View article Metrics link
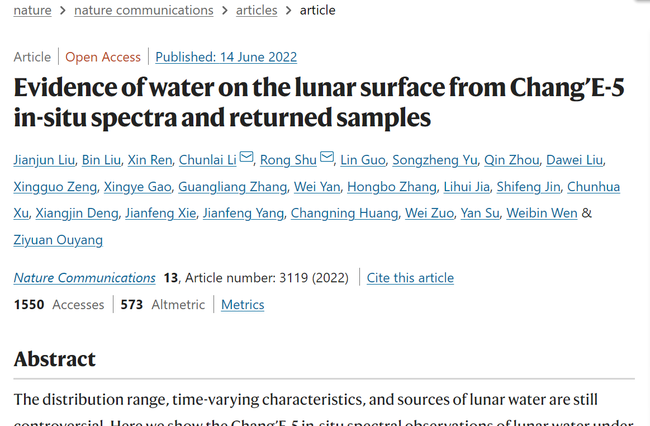This screenshot has height=426, width=650. [242, 304]
